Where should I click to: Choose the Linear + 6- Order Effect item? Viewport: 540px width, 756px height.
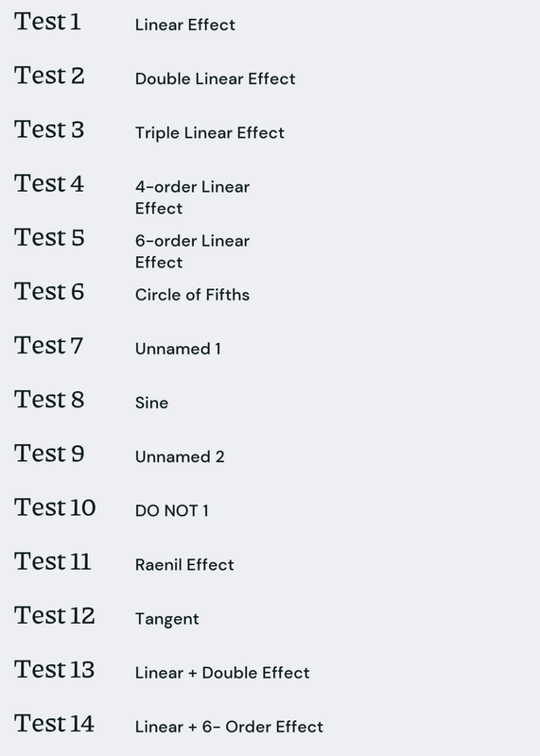click(x=229, y=727)
